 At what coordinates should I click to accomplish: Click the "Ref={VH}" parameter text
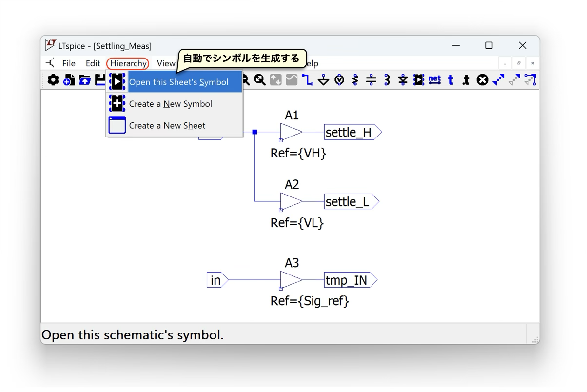[298, 153]
